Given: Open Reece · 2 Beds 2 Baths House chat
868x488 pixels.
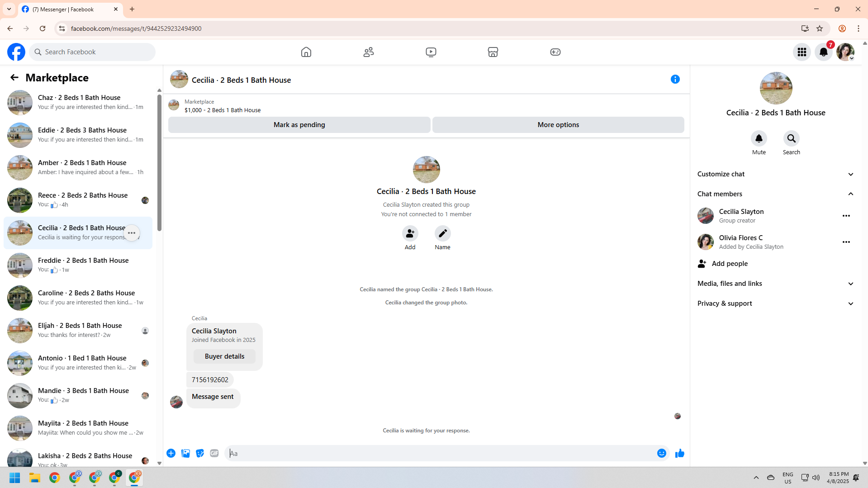Looking at the screenshot, I should [x=78, y=200].
